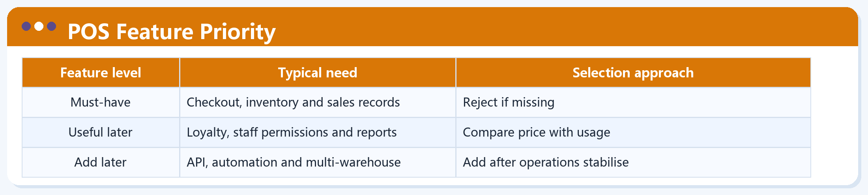Select the Useful later row cell
The height and width of the screenshot is (195, 868).
(101, 132)
